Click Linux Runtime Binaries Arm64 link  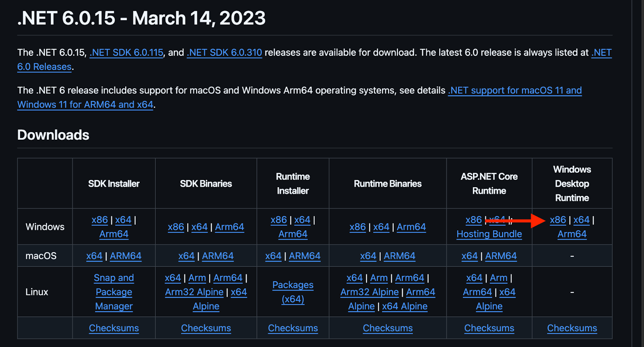pos(410,278)
